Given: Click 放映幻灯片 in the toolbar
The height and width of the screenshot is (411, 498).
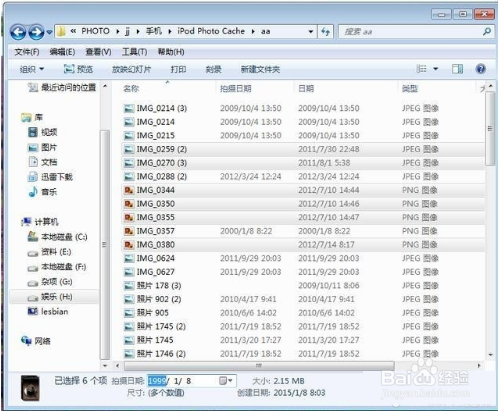Looking at the screenshot, I should [131, 69].
